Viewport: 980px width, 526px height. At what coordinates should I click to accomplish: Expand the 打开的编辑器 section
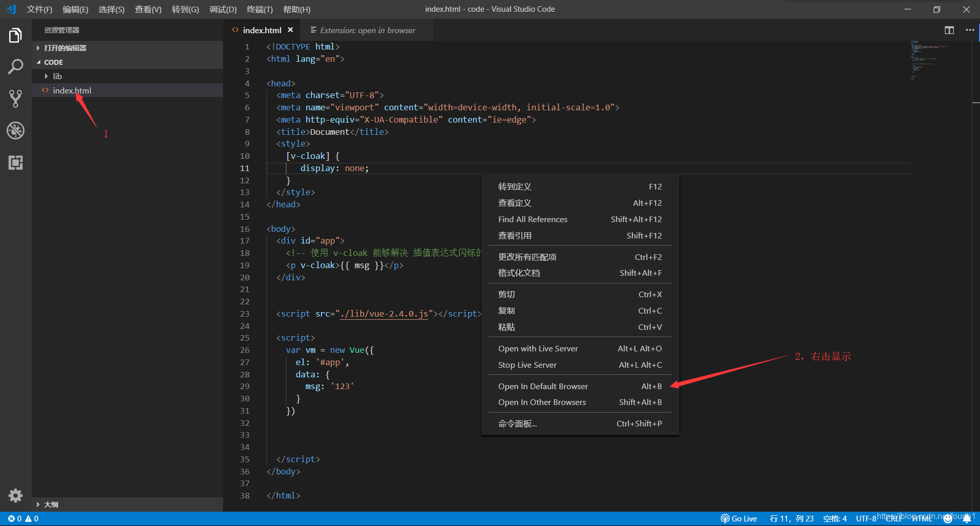(x=128, y=48)
